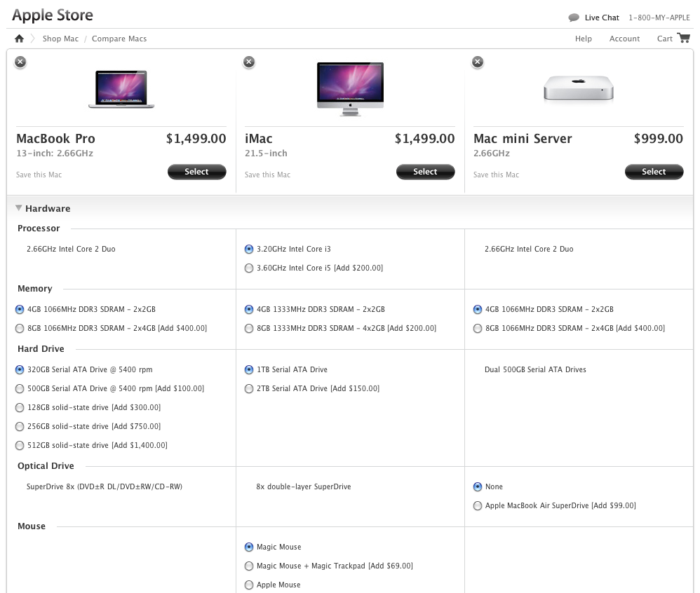Screen dimensions: 700x593
Task: Click the Compare Macs breadcrumb item
Action: click(119, 39)
